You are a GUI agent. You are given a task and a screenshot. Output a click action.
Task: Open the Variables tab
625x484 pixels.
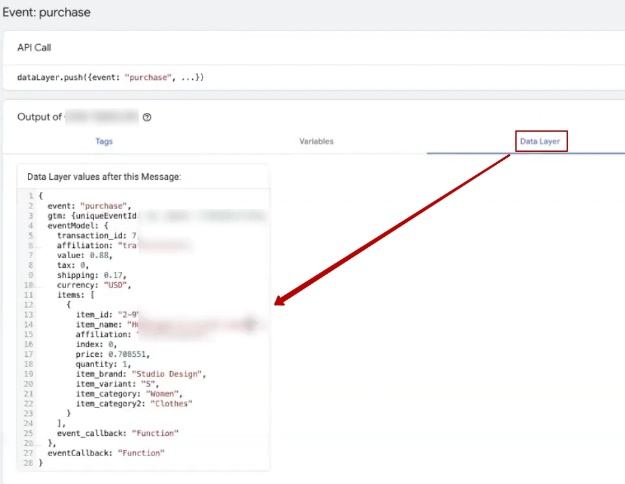click(x=316, y=142)
